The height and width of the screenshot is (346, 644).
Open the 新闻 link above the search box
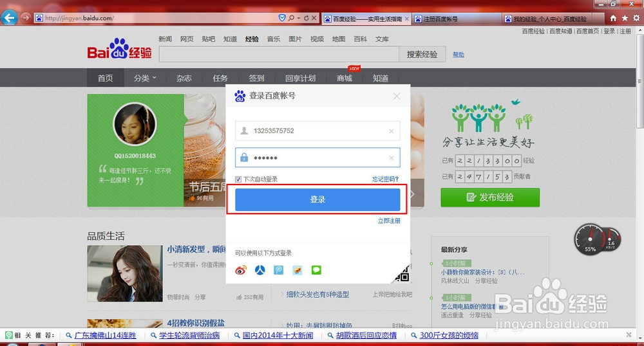165,39
